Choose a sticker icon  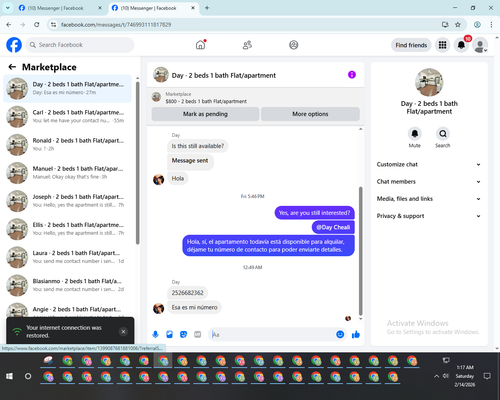coord(183,334)
